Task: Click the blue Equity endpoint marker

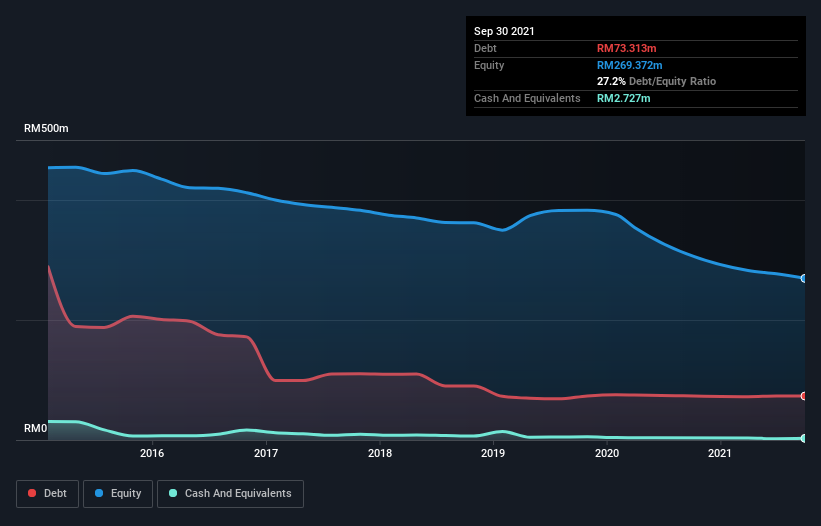Action: 803,278
